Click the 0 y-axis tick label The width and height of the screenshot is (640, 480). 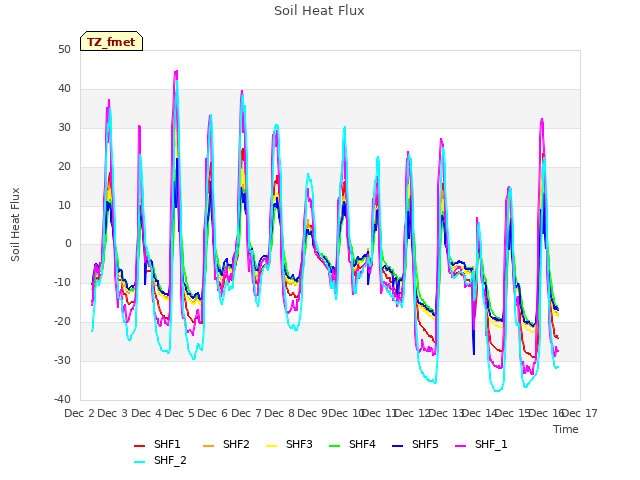coord(68,244)
